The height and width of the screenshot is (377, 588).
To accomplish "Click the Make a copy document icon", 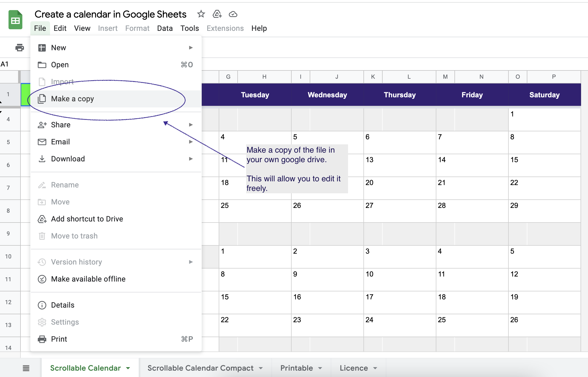I will point(42,99).
